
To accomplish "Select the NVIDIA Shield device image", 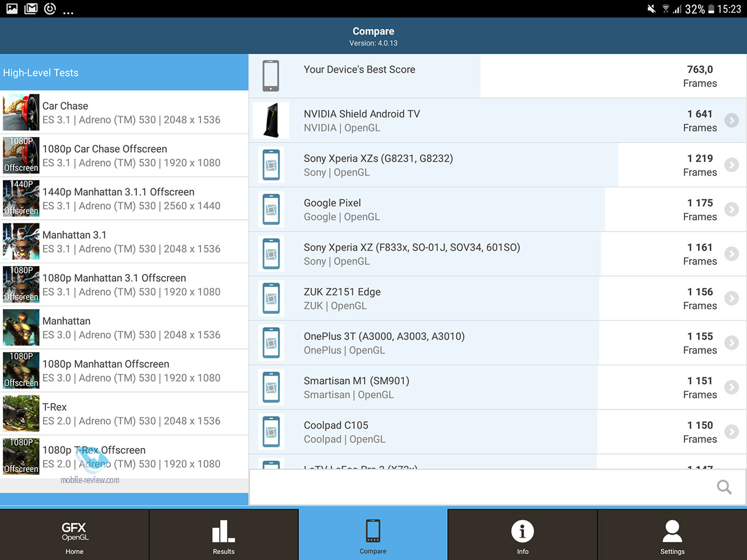I will tap(271, 120).
